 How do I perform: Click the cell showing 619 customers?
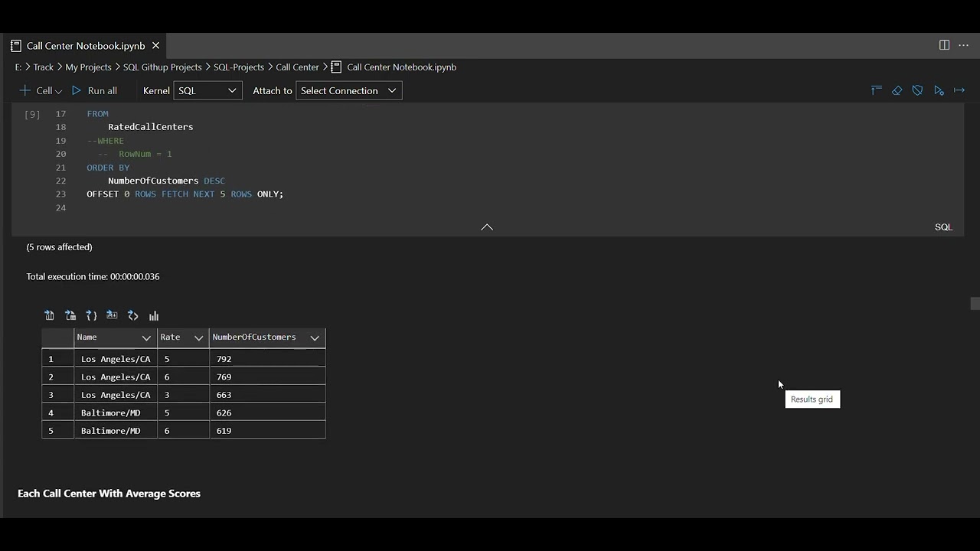pos(267,431)
